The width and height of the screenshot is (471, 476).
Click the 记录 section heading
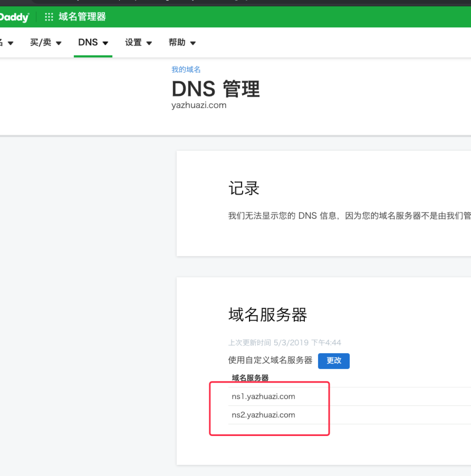244,188
